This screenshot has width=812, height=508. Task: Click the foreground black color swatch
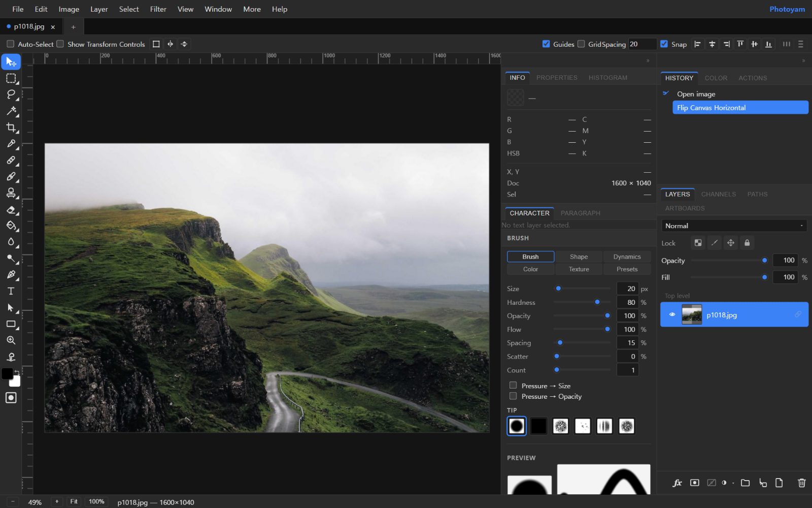click(x=7, y=374)
